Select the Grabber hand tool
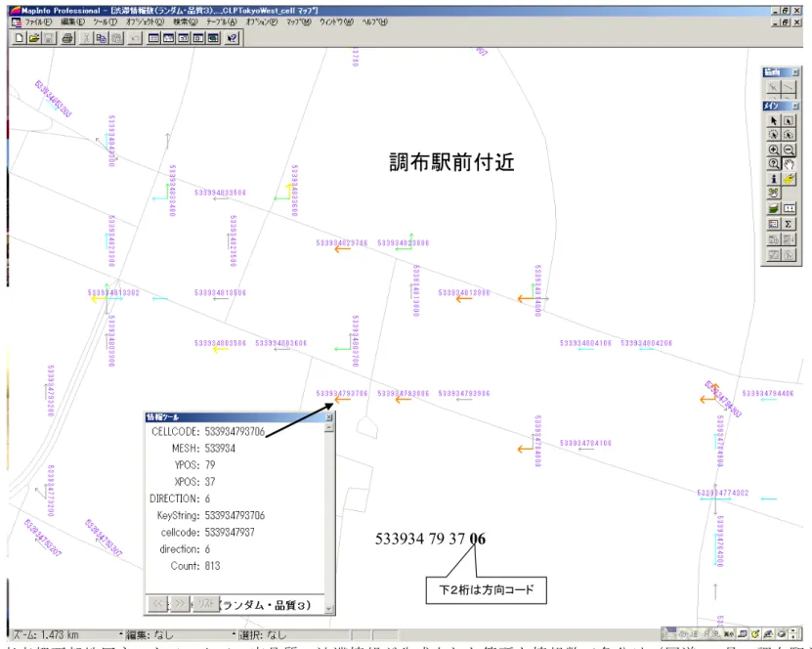The image size is (812, 649). pos(789,164)
